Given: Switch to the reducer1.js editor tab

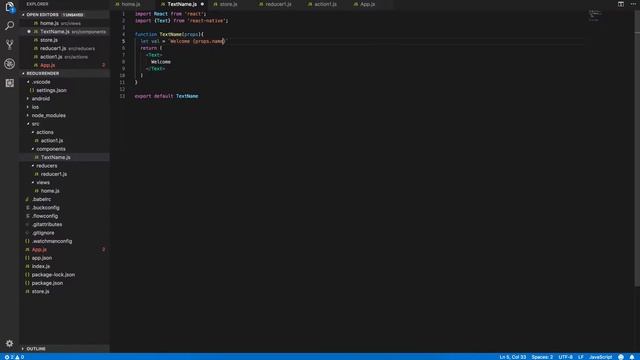Looking at the screenshot, I should coord(278,4).
